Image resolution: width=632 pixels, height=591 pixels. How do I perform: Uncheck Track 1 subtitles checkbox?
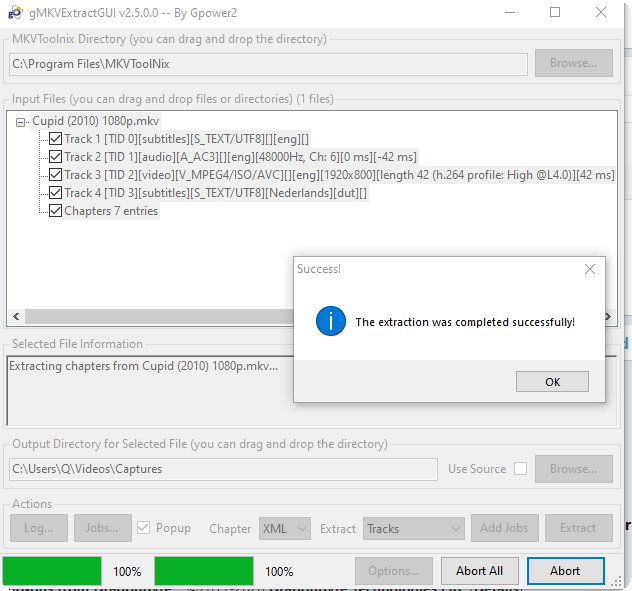coord(56,139)
